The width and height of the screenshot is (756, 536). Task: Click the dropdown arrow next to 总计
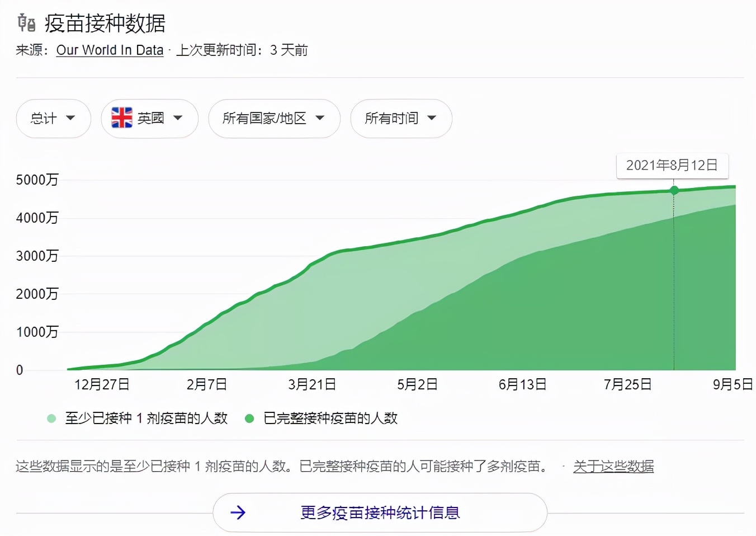click(x=71, y=118)
